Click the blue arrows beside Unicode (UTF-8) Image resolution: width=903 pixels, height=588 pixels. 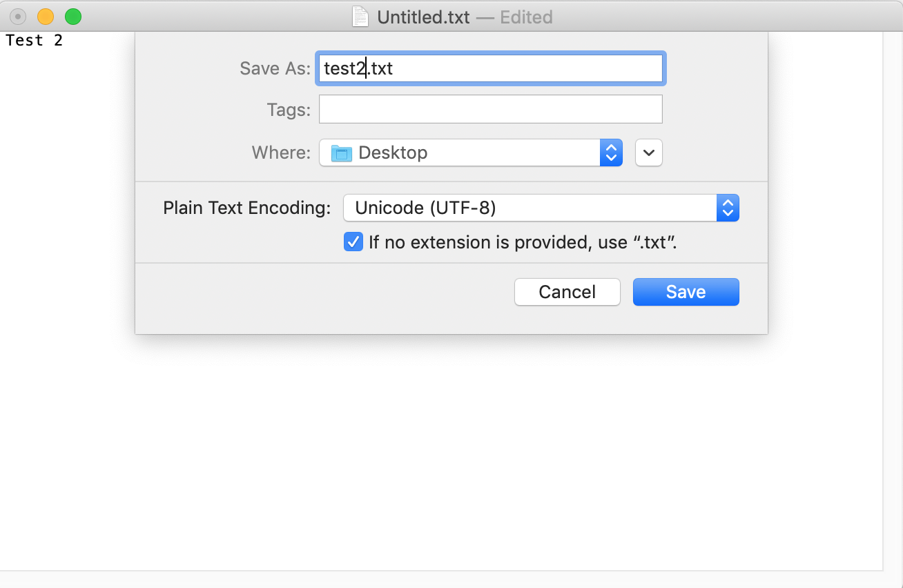click(x=728, y=208)
